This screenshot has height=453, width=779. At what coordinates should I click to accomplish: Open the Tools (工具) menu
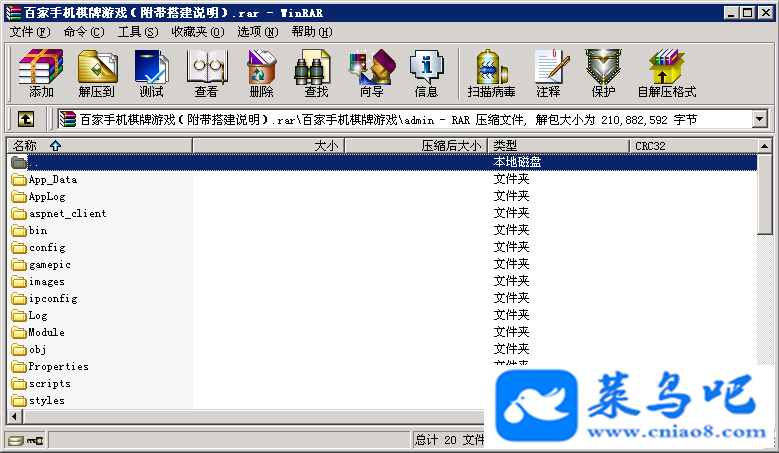coord(138,32)
